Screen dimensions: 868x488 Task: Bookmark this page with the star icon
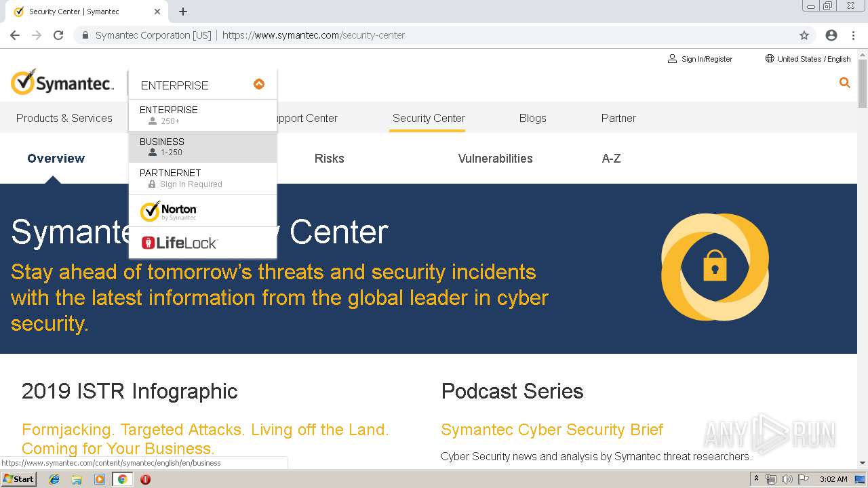[x=804, y=35]
